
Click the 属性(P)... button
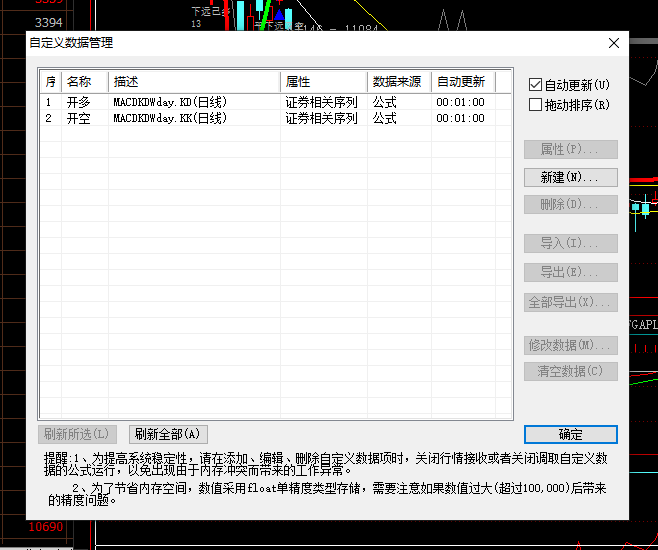click(x=570, y=149)
